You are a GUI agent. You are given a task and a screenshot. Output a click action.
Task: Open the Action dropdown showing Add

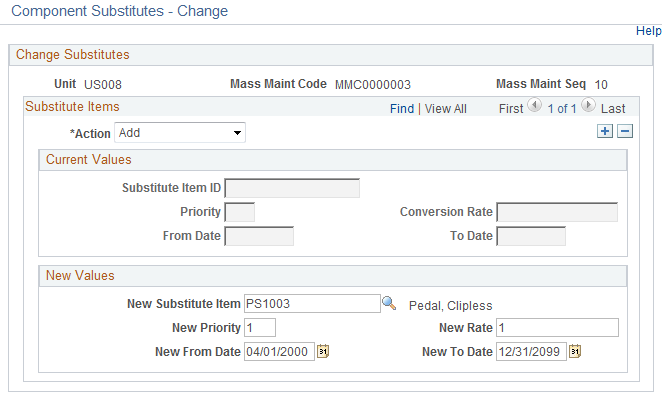click(180, 133)
